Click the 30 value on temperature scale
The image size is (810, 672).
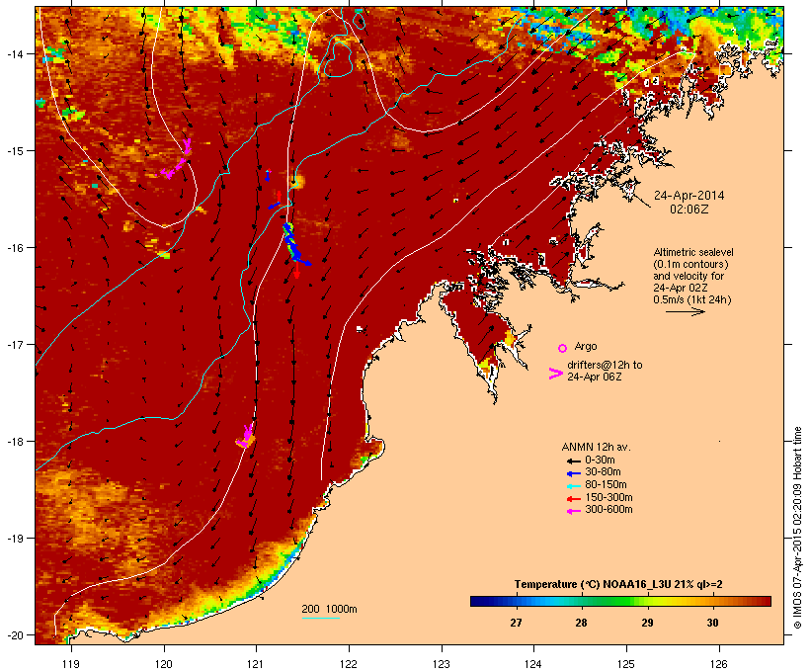coord(713,623)
